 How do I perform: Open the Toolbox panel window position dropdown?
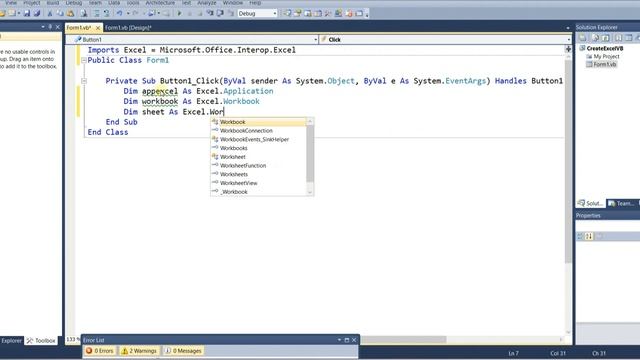pos(43,27)
